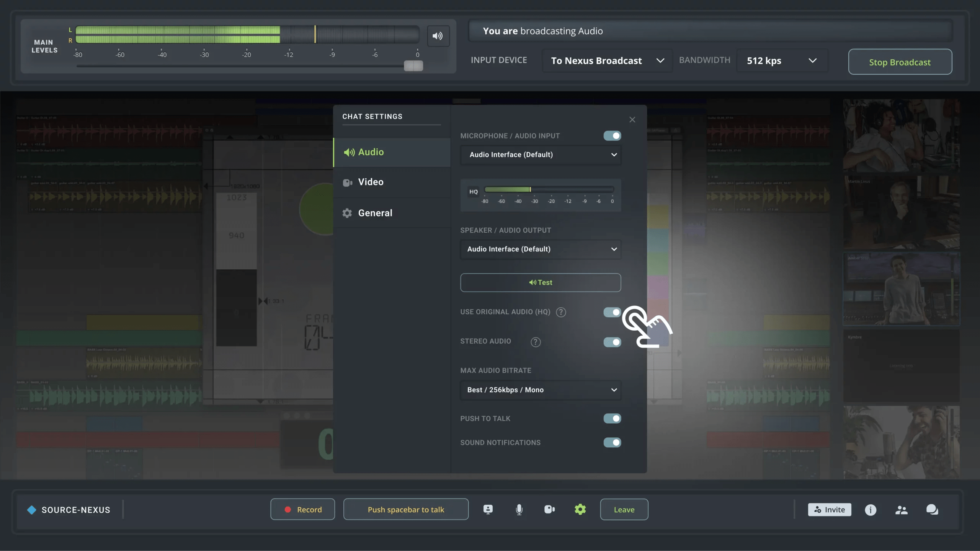Open the chat bubble icon
The height and width of the screenshot is (551, 980).
pyautogui.click(x=933, y=509)
